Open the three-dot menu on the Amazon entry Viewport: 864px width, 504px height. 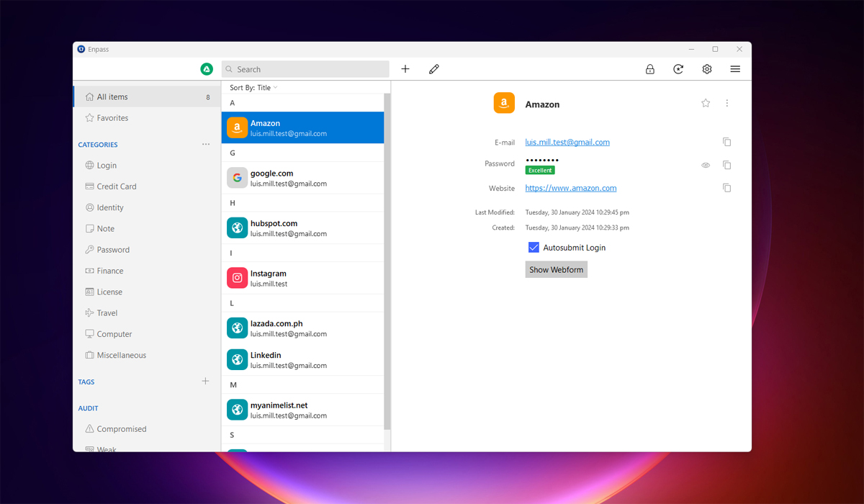coord(727,103)
